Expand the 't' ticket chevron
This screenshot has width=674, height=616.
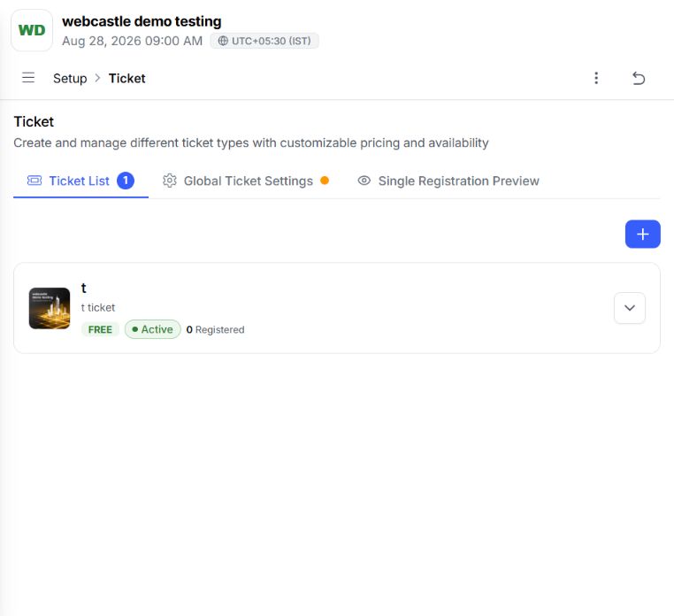tap(629, 308)
